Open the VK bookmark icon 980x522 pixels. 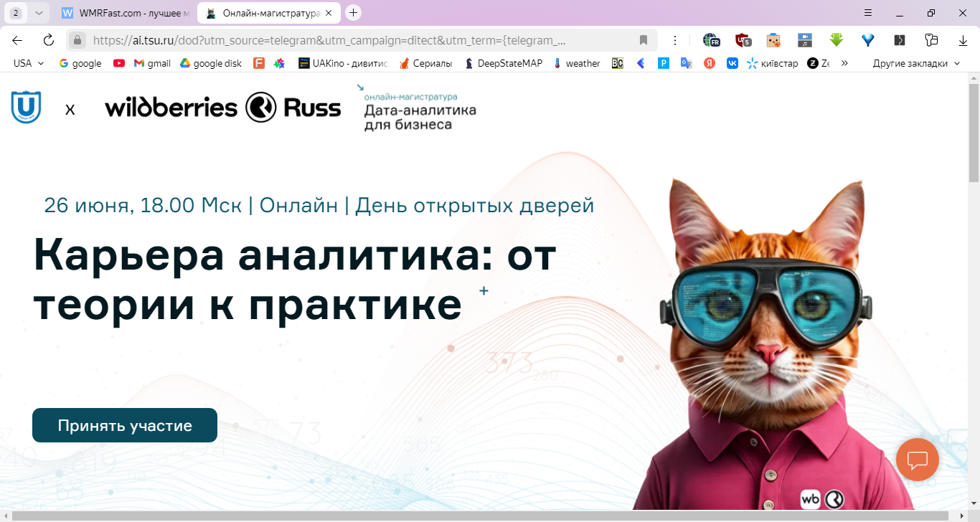click(x=732, y=63)
